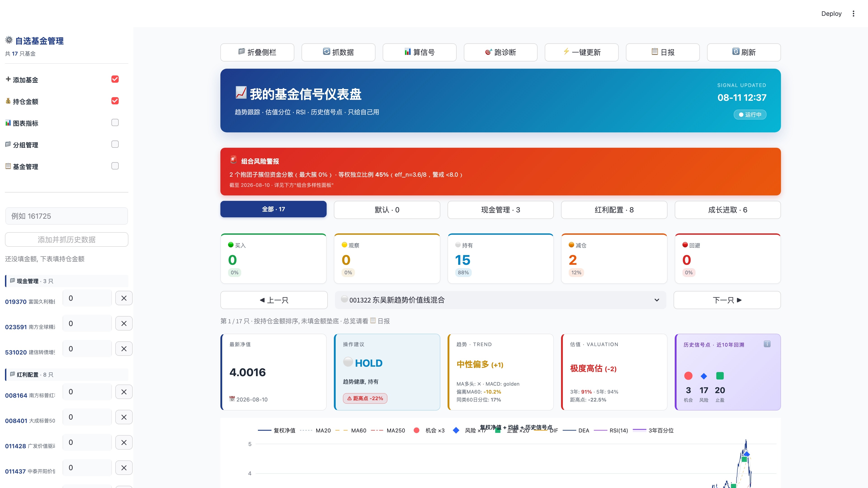Go to previous fund with 上一只
This screenshot has height=488, width=868.
pos(274,300)
